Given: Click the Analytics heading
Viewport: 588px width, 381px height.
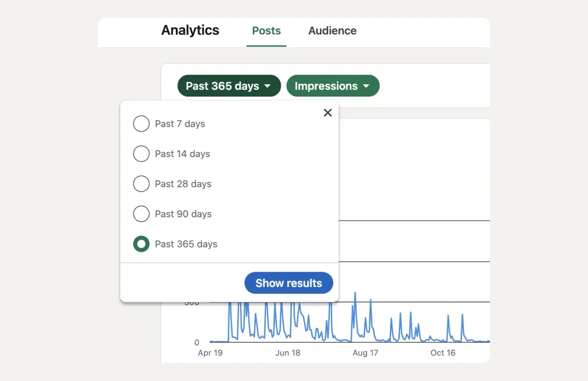Looking at the screenshot, I should point(190,30).
